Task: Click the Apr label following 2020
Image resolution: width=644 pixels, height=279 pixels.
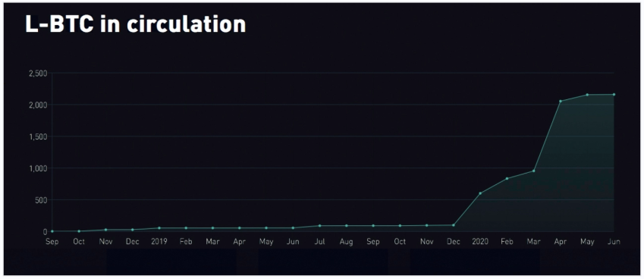Action: click(x=561, y=242)
